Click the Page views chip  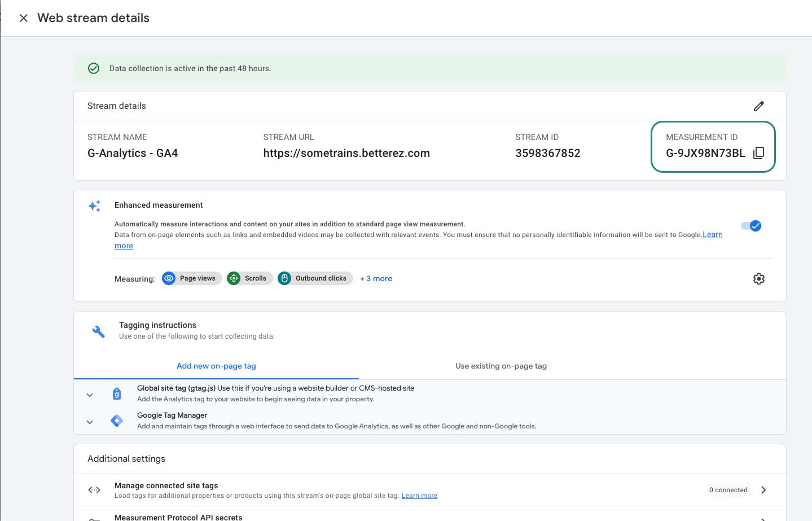(x=192, y=278)
